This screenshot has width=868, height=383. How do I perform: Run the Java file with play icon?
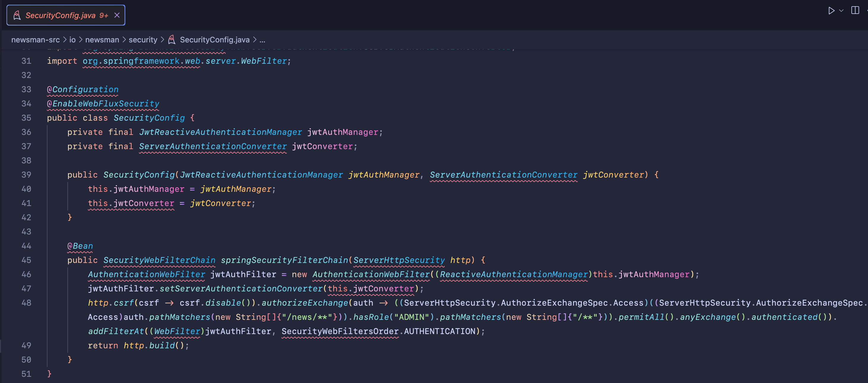click(831, 11)
